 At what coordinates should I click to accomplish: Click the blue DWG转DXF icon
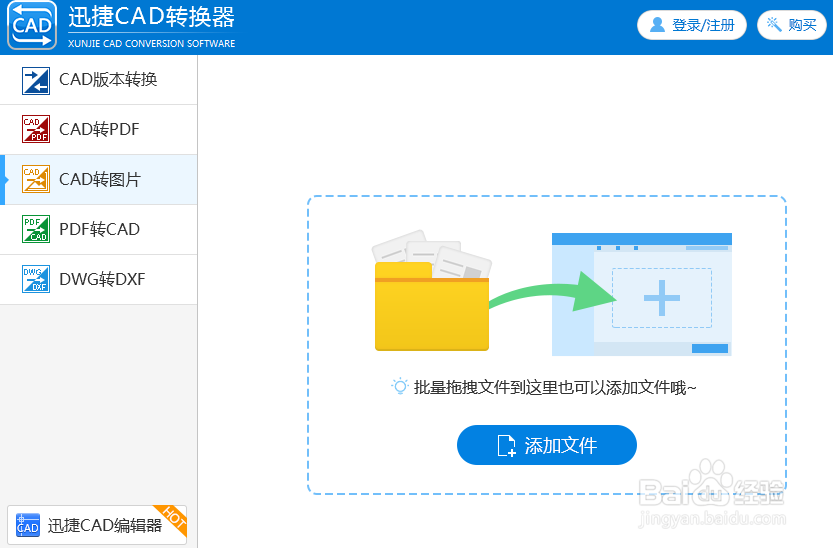[36, 279]
